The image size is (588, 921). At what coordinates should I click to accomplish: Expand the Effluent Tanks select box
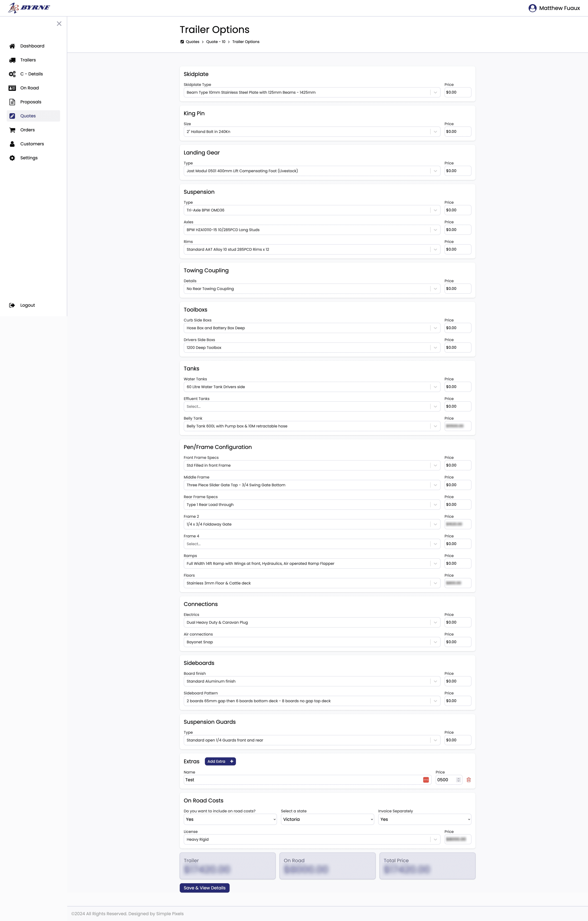click(x=312, y=407)
